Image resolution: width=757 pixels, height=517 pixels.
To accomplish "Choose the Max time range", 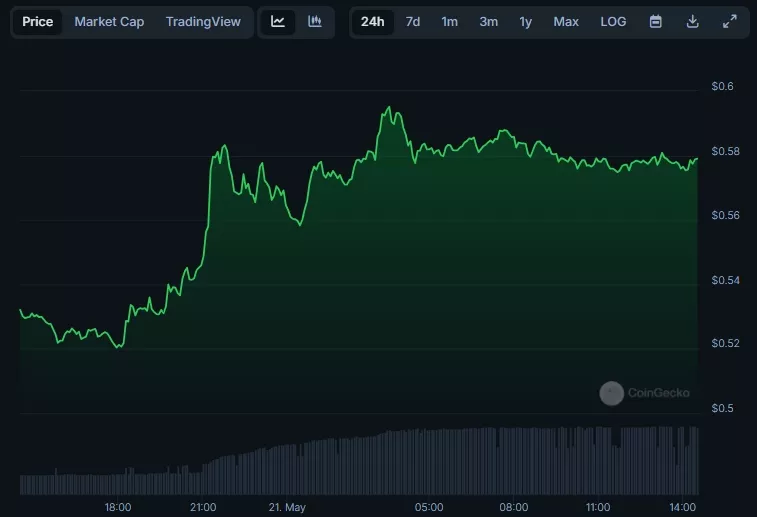I will (x=566, y=22).
